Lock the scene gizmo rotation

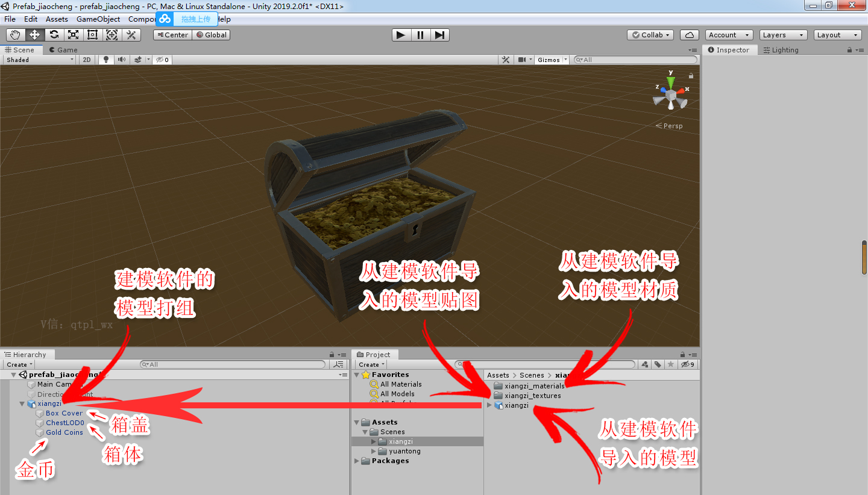tap(691, 76)
